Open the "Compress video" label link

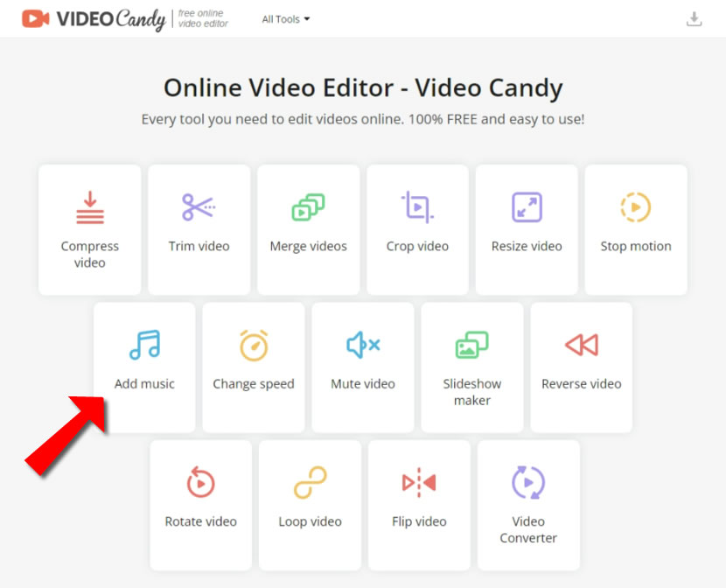pyautogui.click(x=90, y=254)
